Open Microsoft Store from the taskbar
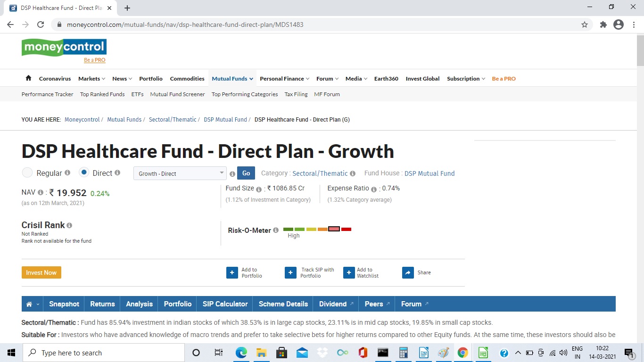This screenshot has height=362, width=644. click(282, 353)
